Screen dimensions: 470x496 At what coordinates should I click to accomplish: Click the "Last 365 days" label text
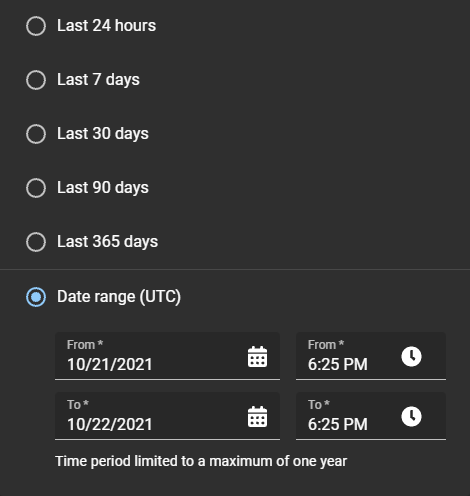[x=107, y=242]
